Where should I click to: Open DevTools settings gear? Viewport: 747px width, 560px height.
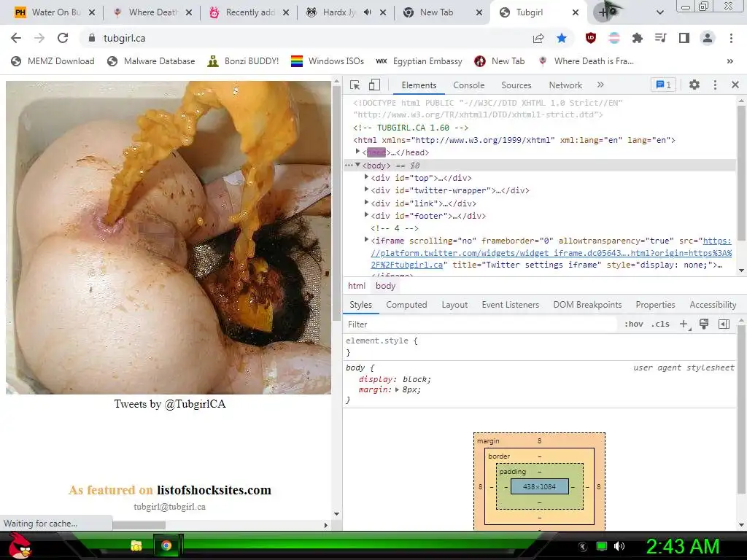pyautogui.click(x=694, y=85)
